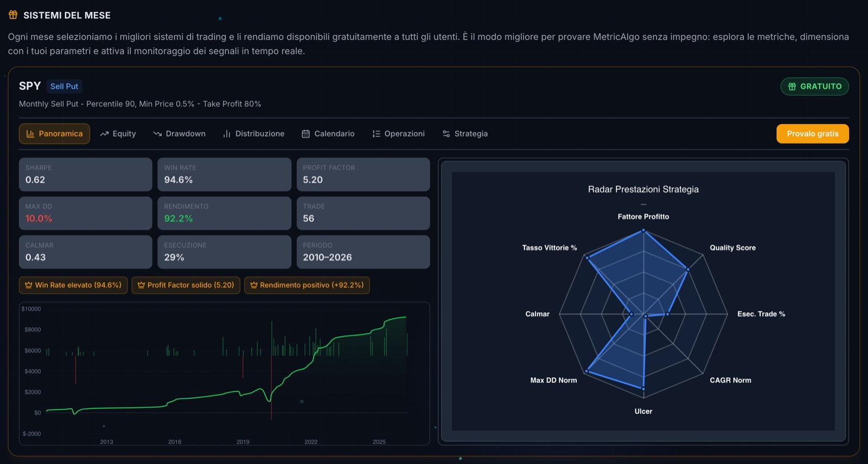Image resolution: width=868 pixels, height=464 pixels.
Task: Click CAGR Norm label on radar
Action: tap(730, 381)
